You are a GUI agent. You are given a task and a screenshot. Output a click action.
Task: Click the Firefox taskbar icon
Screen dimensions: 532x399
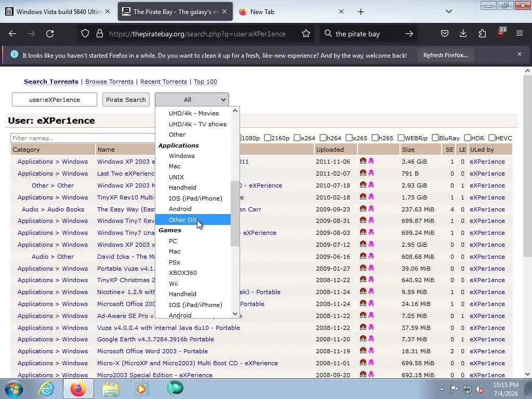[78, 389]
